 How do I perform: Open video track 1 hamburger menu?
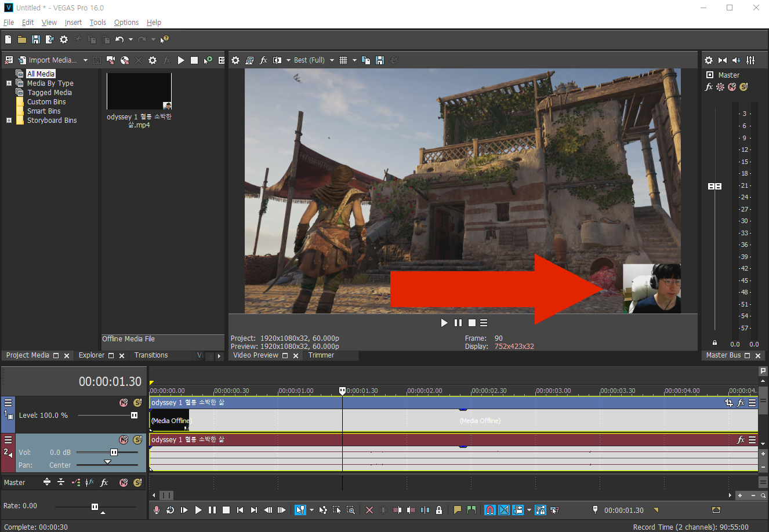pyautogui.click(x=8, y=402)
